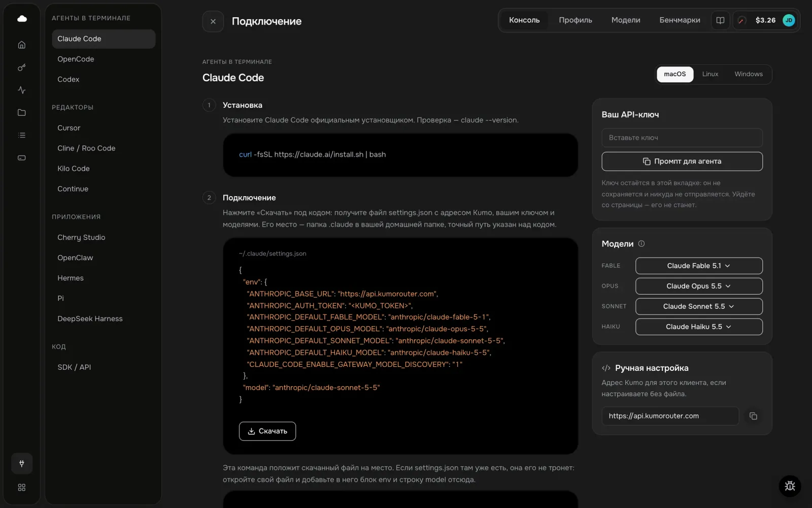The height and width of the screenshot is (508, 812).
Task: Click the plug connection icon in the sidebar
Action: pyautogui.click(x=22, y=463)
